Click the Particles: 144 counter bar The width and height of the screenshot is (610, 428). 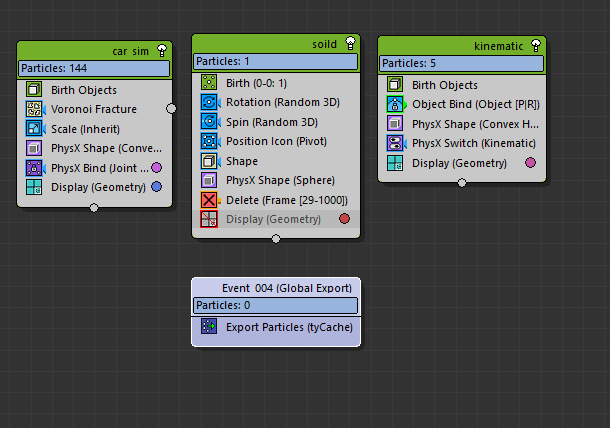point(94,68)
